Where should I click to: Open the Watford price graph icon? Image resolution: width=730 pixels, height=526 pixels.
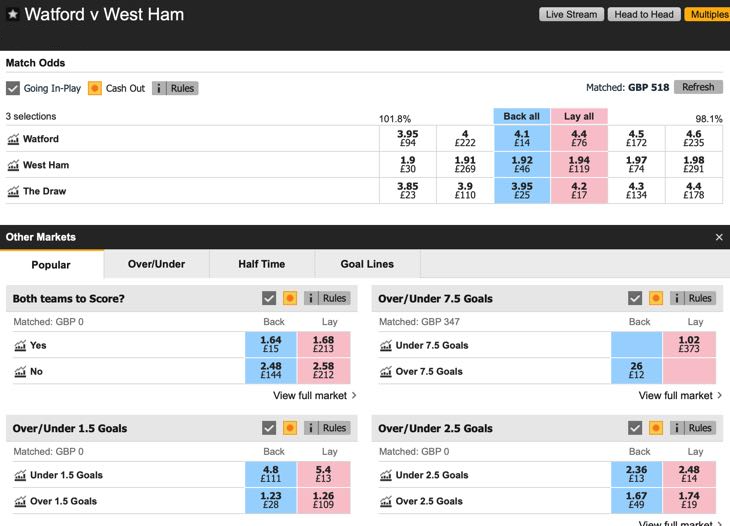click(13, 139)
